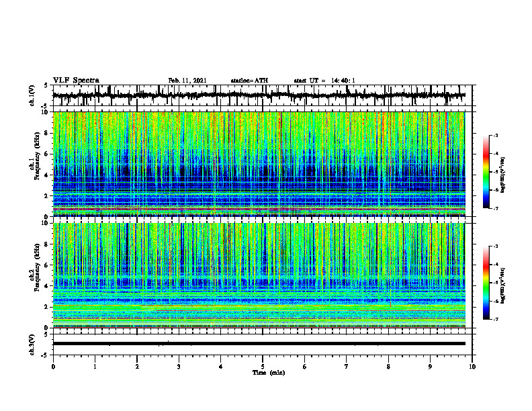The width and height of the screenshot is (532, 411).
Task: Click the ch.1 spectrogram color scale bar
Action: 486,172
